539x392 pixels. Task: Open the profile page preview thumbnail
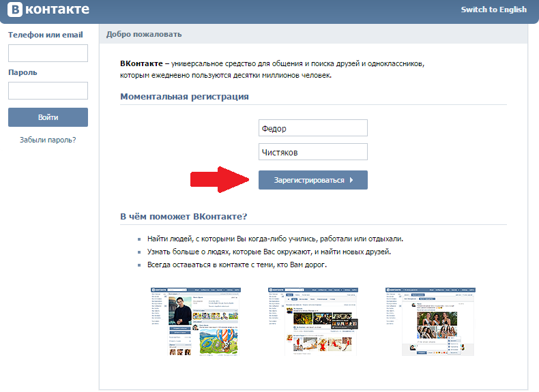(x=196, y=322)
